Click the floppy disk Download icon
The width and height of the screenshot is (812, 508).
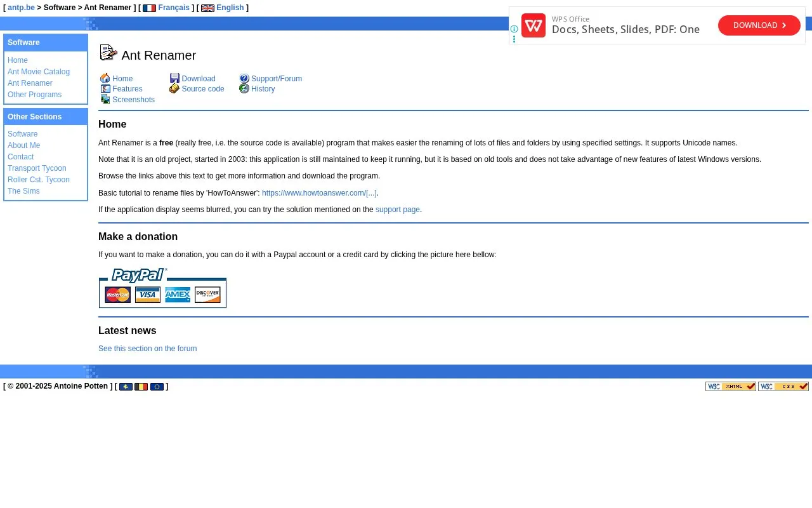click(x=174, y=79)
